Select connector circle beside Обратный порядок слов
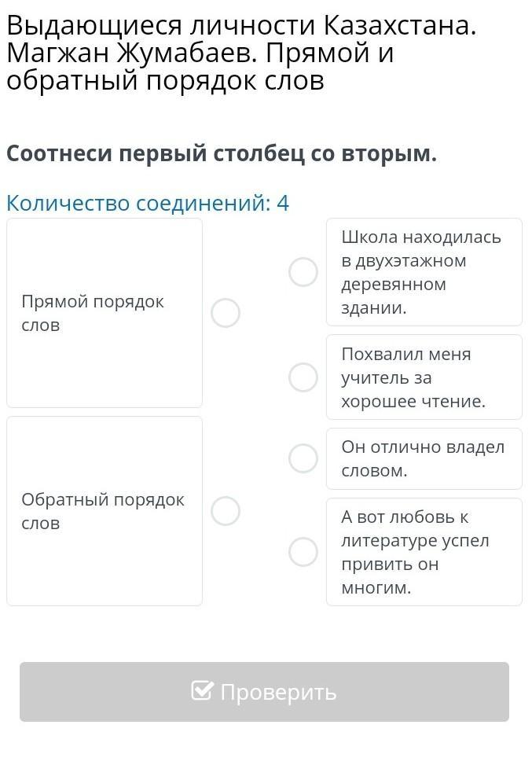The width and height of the screenshot is (532, 765). 226,511
